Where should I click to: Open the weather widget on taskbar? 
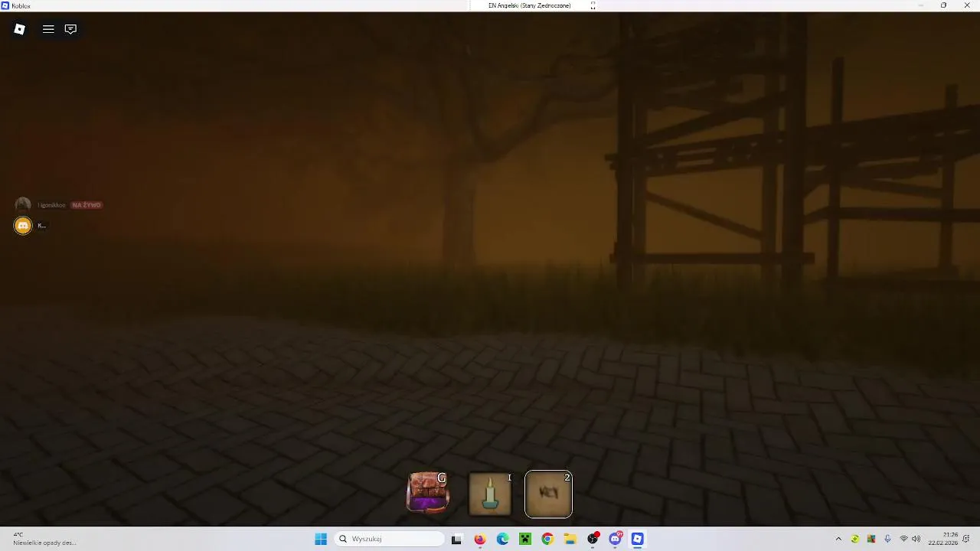[44, 539]
